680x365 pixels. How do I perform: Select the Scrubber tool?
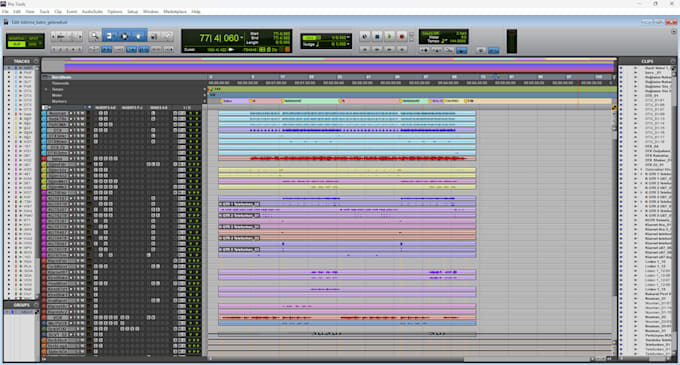coord(153,36)
